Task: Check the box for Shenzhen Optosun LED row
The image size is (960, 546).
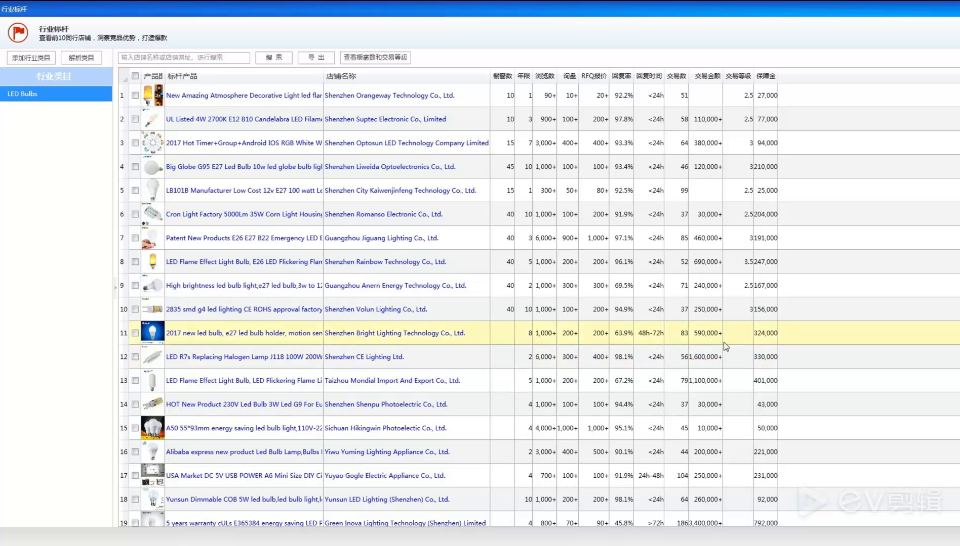Action: tap(135, 143)
